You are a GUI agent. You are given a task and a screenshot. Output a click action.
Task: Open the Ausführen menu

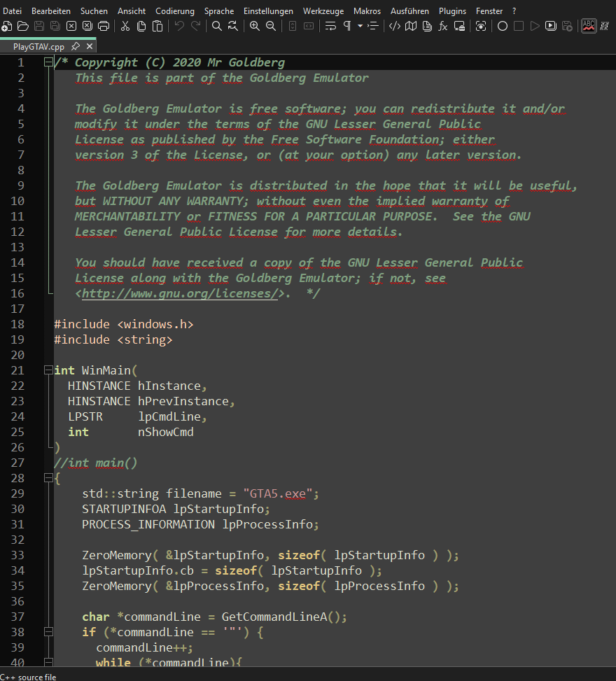coord(409,11)
